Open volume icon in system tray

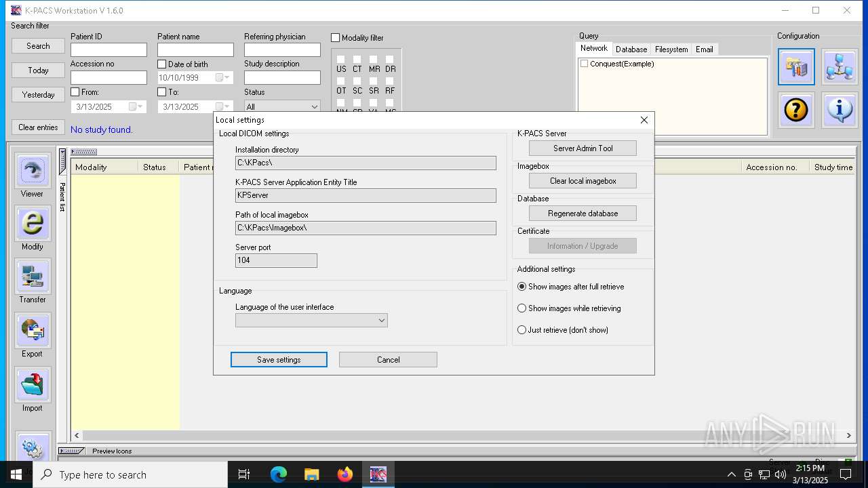coord(781,474)
